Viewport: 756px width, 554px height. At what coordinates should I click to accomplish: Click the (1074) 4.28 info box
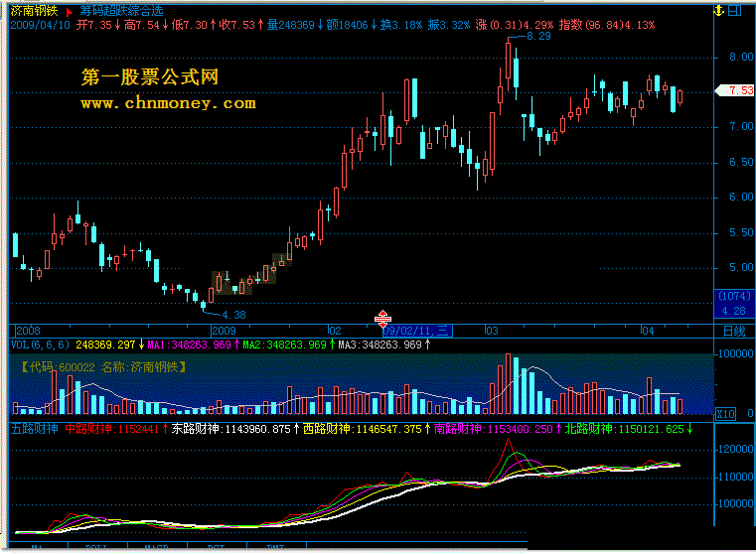point(734,304)
